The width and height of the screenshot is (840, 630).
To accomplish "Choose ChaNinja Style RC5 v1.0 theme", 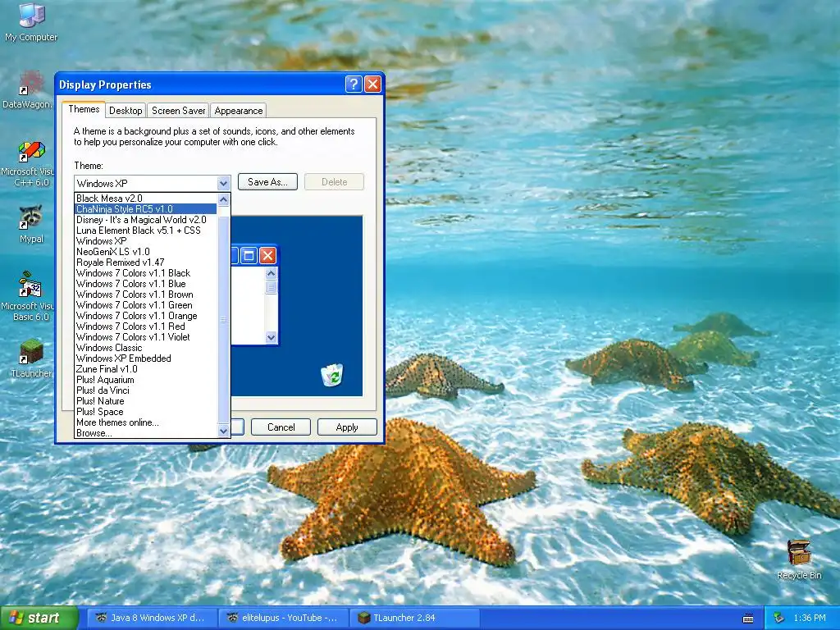I will tap(146, 209).
